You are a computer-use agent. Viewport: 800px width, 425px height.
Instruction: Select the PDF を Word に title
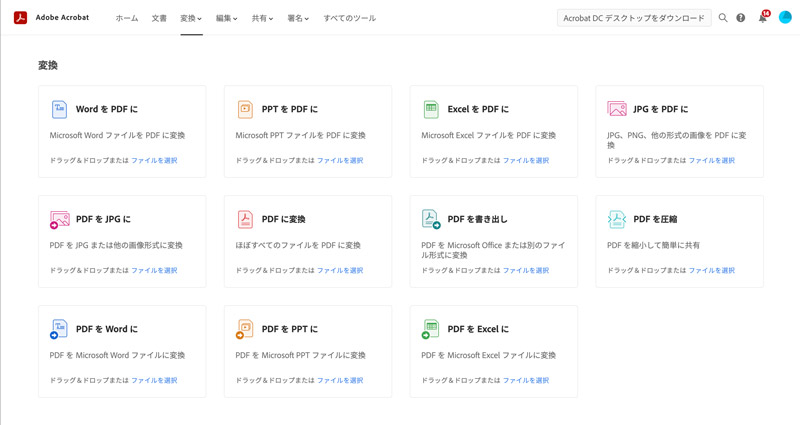[x=107, y=329]
